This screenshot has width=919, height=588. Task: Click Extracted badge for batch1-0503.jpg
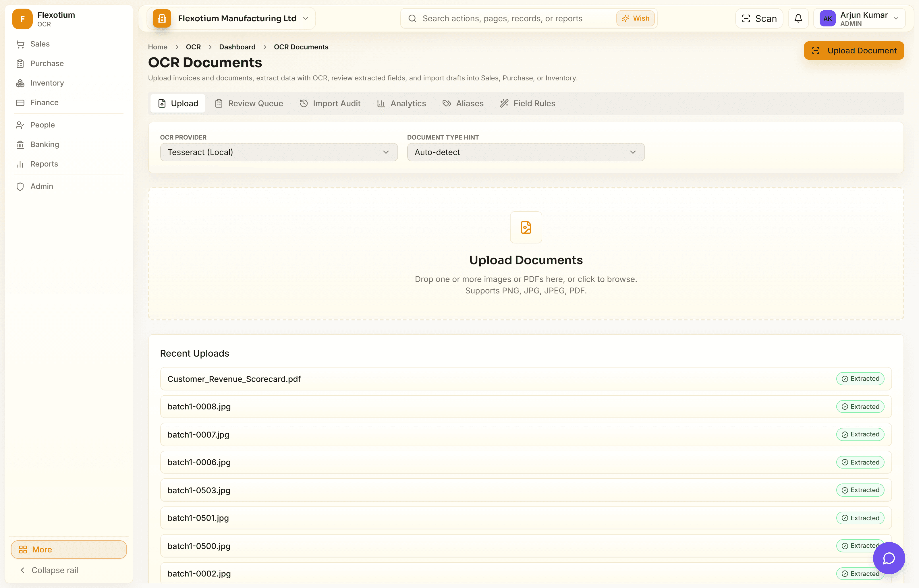860,490
